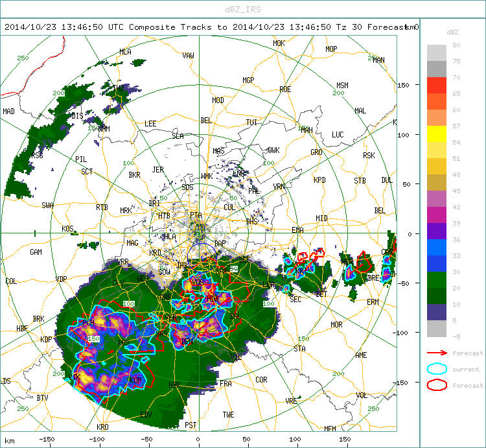
Task: Select the ROE station label
Action: click(x=285, y=89)
